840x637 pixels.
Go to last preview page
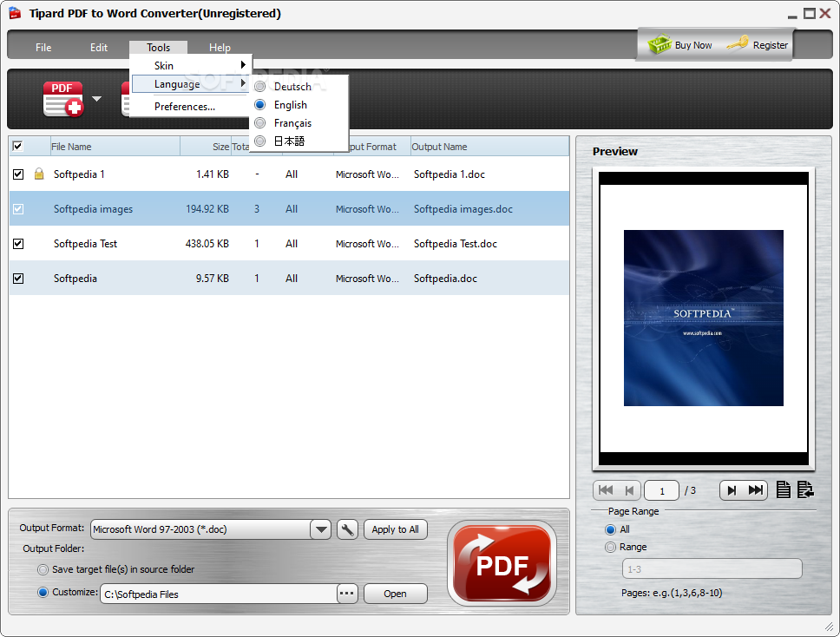pyautogui.click(x=755, y=490)
